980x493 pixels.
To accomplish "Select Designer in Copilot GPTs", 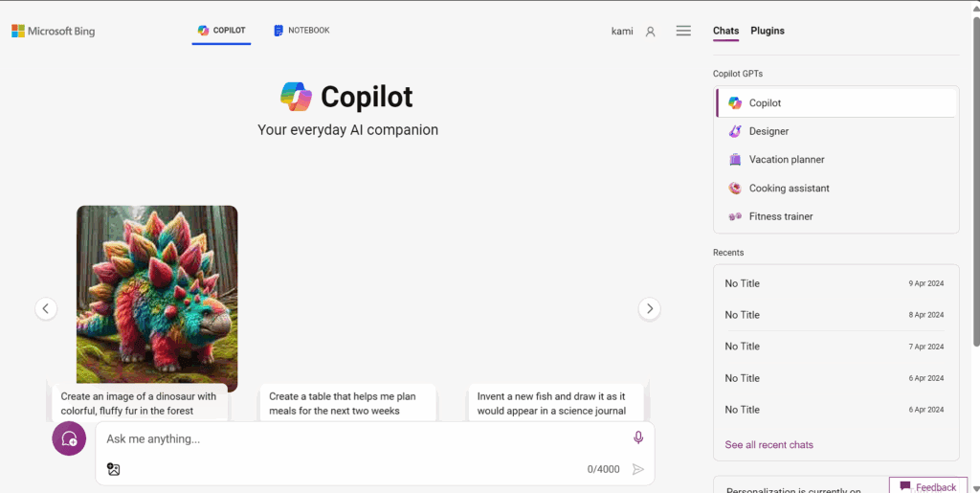I will (x=768, y=131).
